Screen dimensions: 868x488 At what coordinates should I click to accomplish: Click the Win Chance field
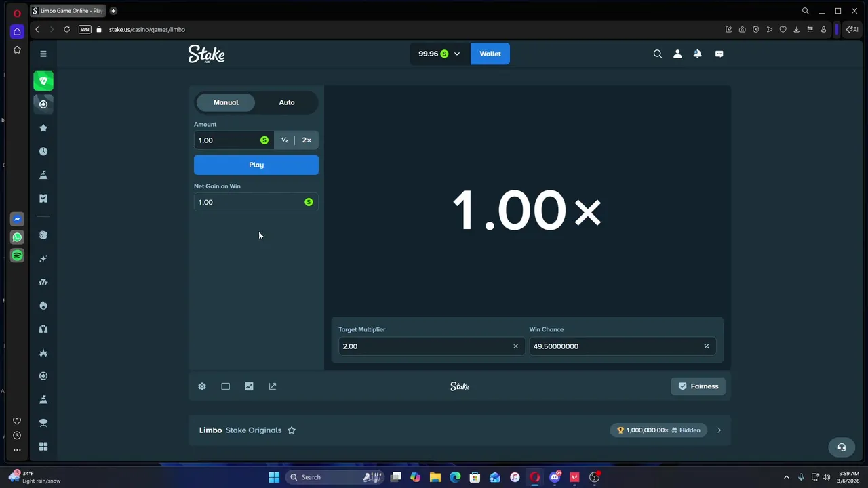pyautogui.click(x=622, y=346)
